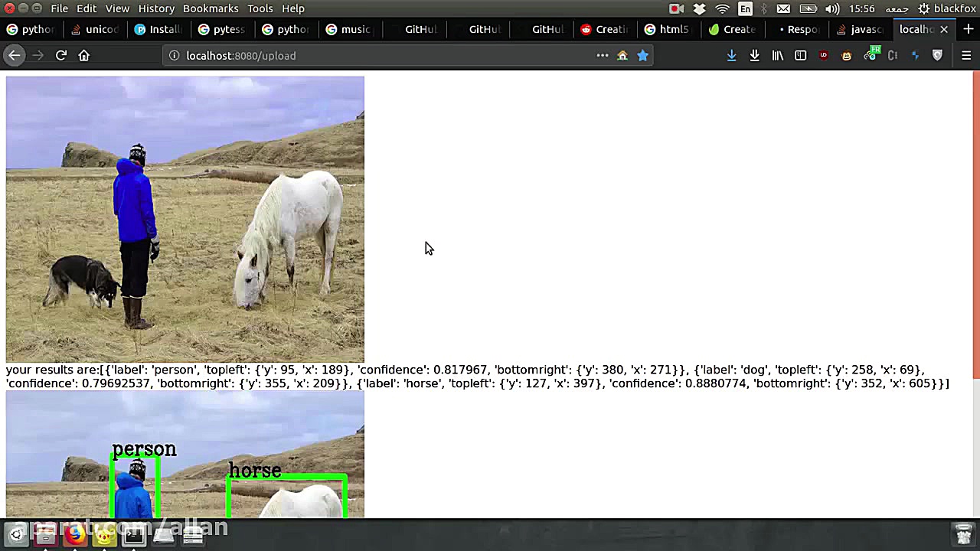Show site information for localhost
The height and width of the screenshot is (551, 980).
point(174,55)
